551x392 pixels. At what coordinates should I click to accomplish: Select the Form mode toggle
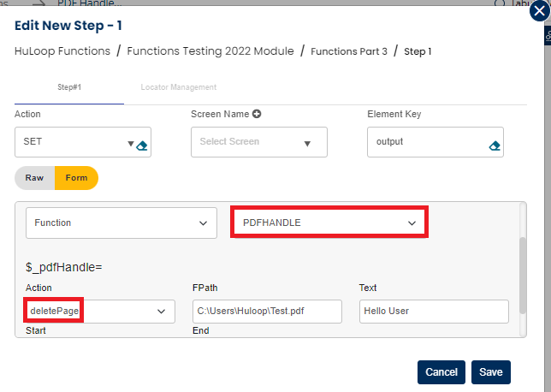(76, 178)
